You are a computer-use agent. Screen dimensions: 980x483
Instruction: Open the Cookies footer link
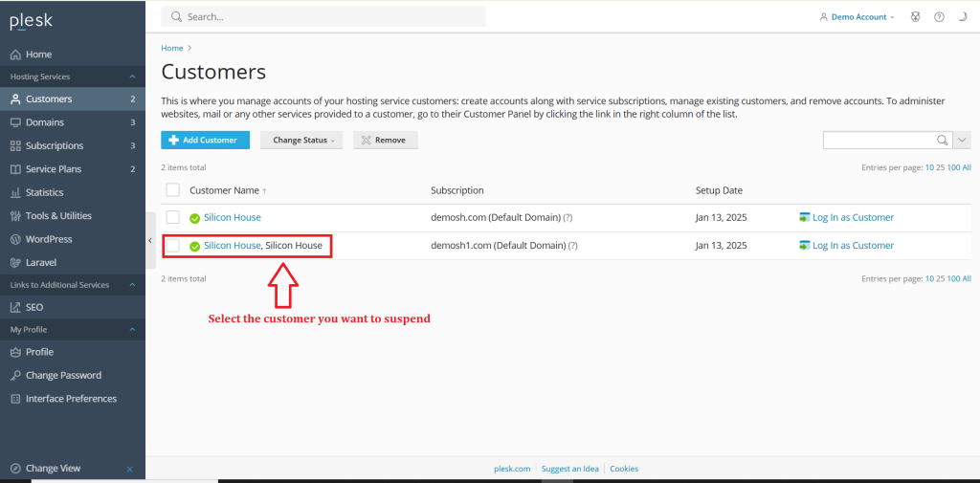click(624, 469)
